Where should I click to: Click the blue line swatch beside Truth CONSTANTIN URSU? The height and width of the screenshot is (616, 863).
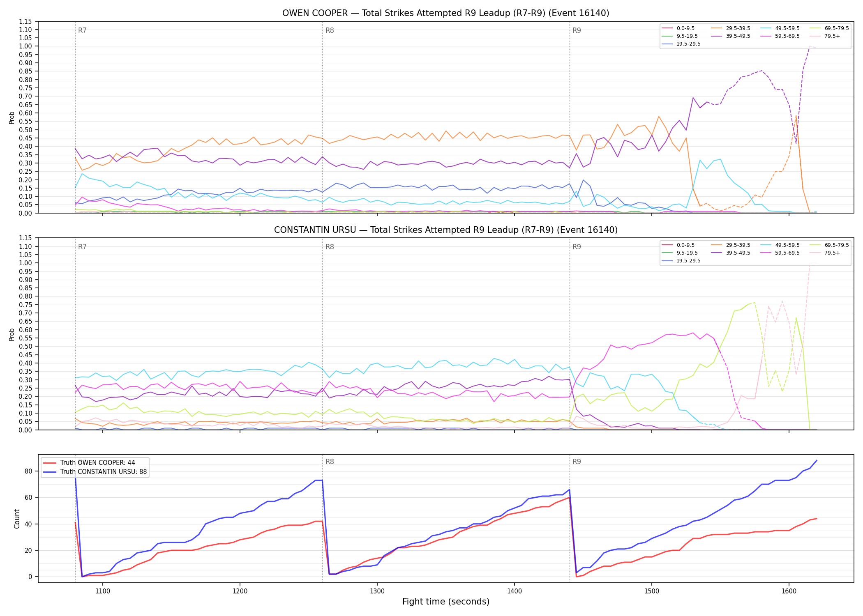(x=50, y=472)
